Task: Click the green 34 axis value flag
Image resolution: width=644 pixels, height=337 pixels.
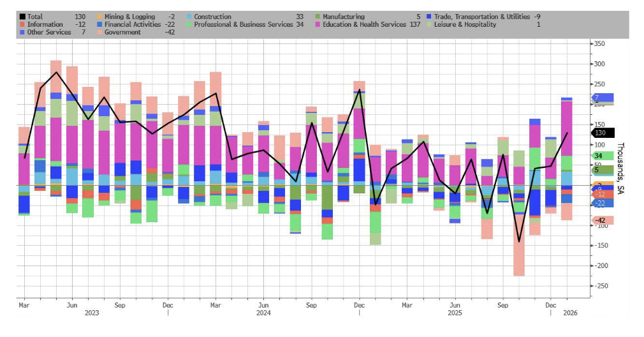Action: [603, 156]
